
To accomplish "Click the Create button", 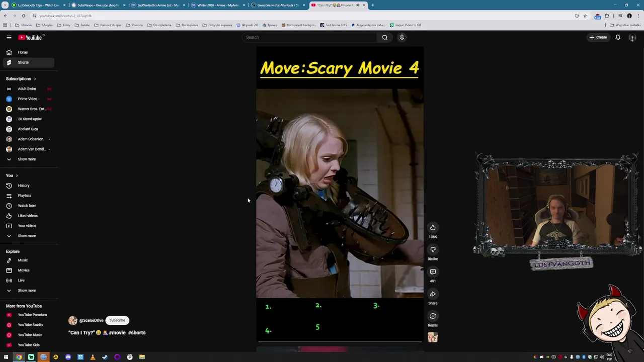I will click(x=598, y=37).
